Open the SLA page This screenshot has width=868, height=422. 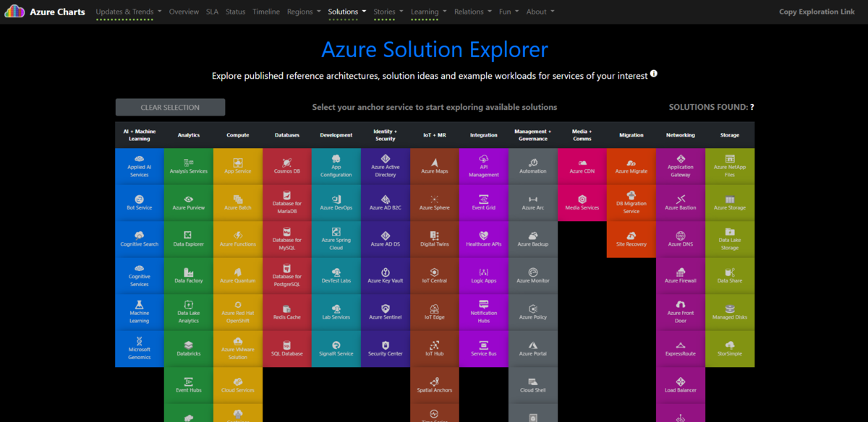pos(212,12)
